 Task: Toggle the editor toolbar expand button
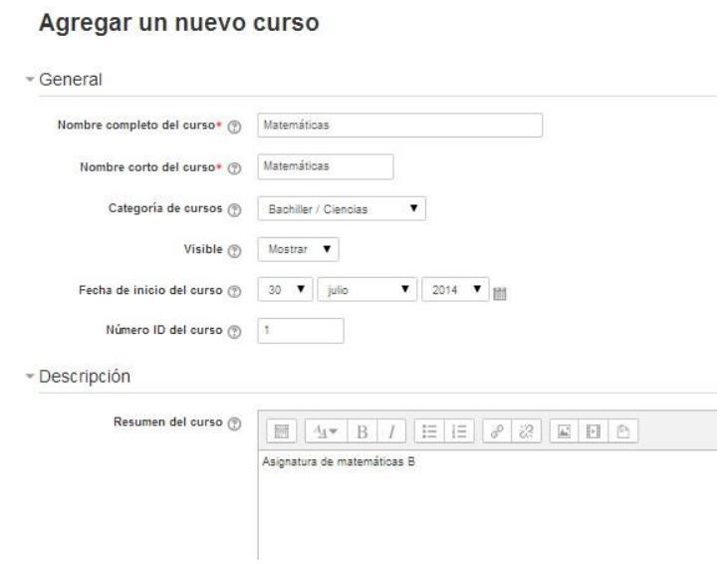282,431
